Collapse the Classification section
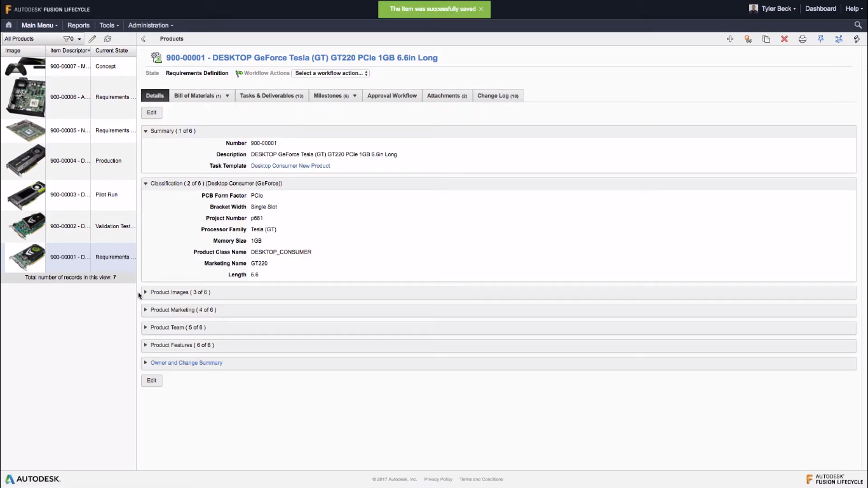The width and height of the screenshot is (868, 488). (146, 184)
